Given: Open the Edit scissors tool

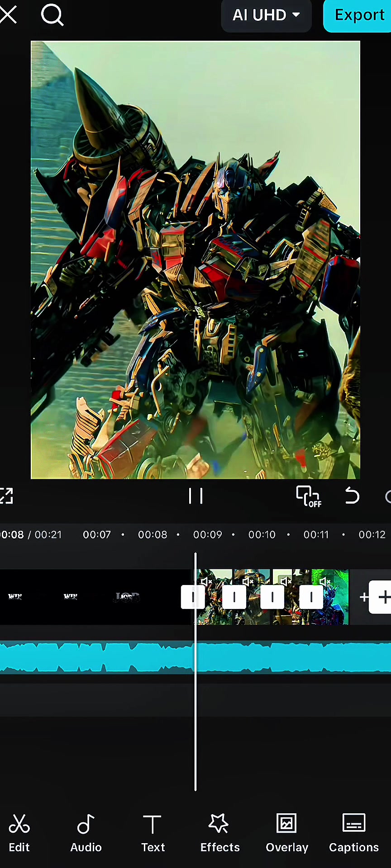Looking at the screenshot, I should (x=19, y=833).
